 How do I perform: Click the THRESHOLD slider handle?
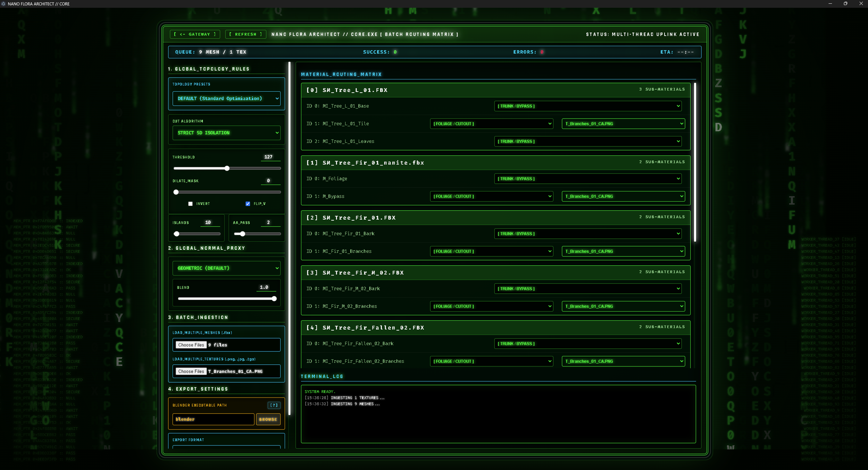[x=227, y=168]
